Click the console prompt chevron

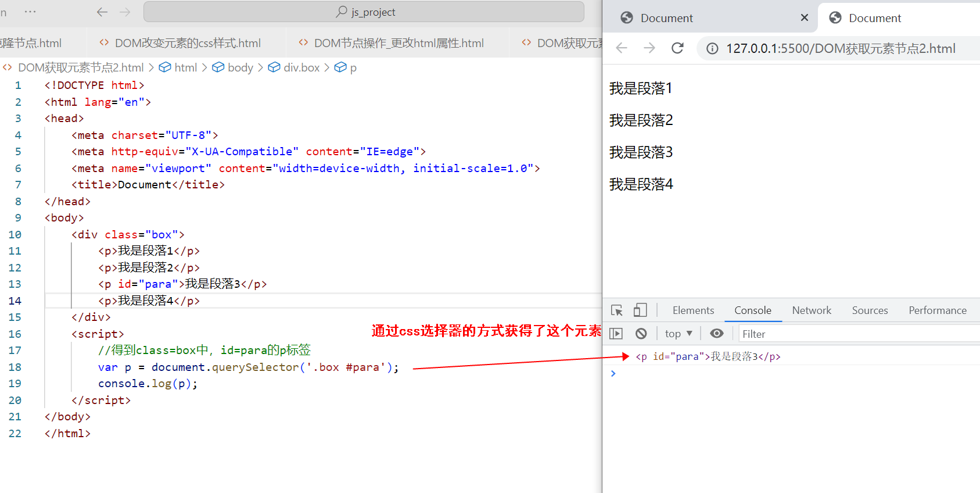point(613,373)
